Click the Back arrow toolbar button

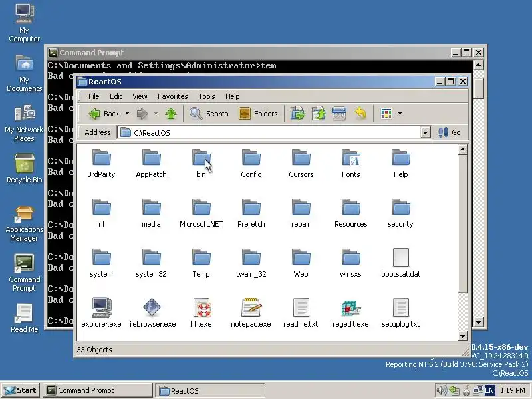(x=104, y=114)
